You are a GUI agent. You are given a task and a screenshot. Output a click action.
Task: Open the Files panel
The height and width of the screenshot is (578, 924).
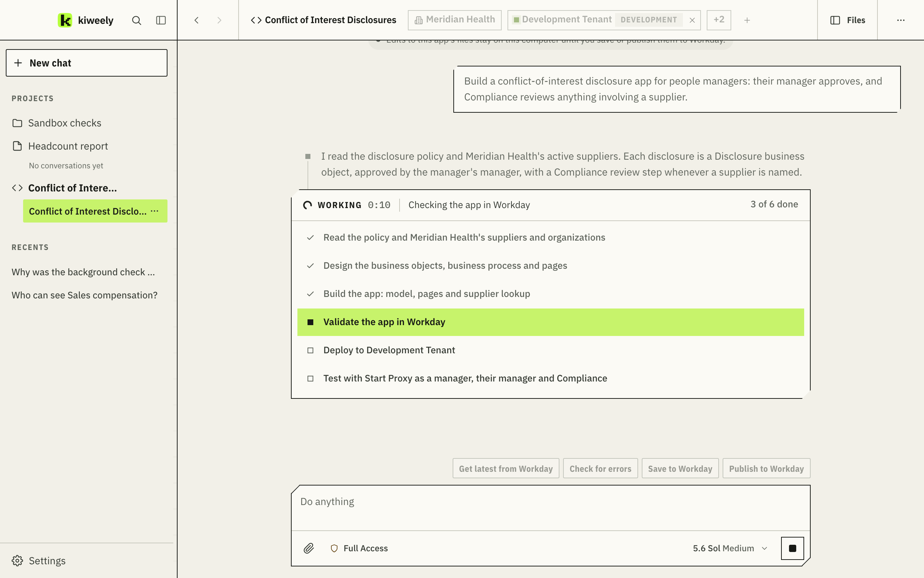(x=847, y=20)
